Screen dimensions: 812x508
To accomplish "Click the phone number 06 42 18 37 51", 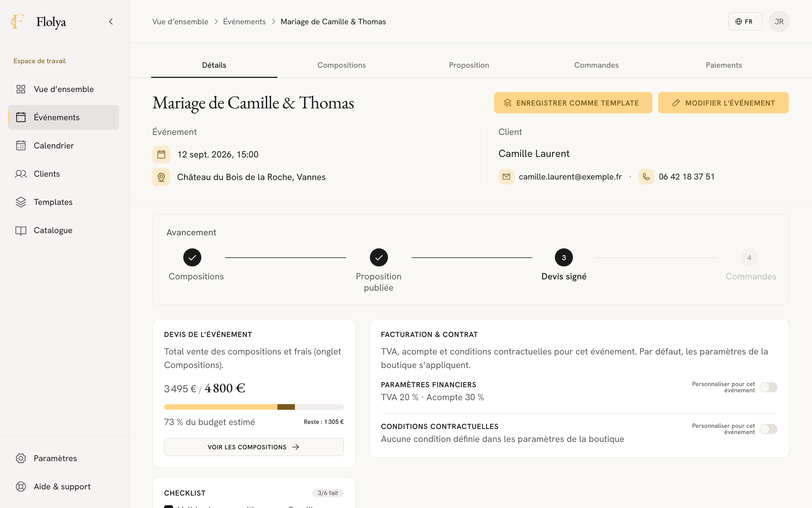I will tap(687, 177).
